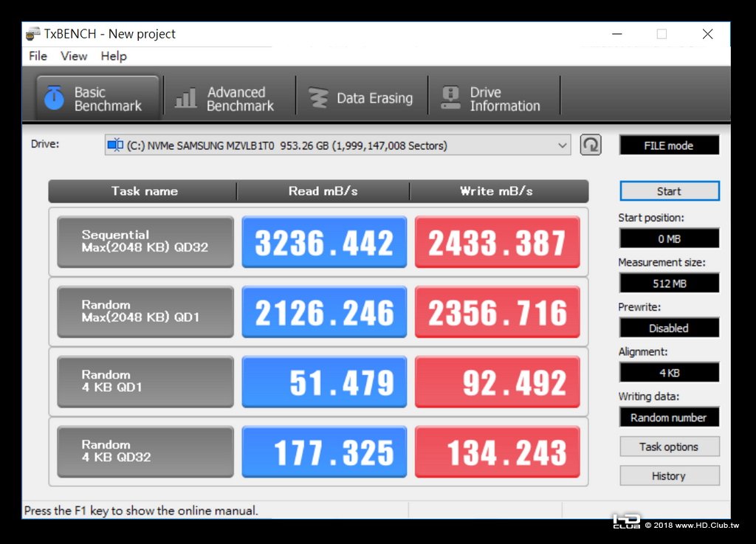The width and height of the screenshot is (756, 544).
Task: Click the Data Erasing icon
Action: [x=318, y=98]
